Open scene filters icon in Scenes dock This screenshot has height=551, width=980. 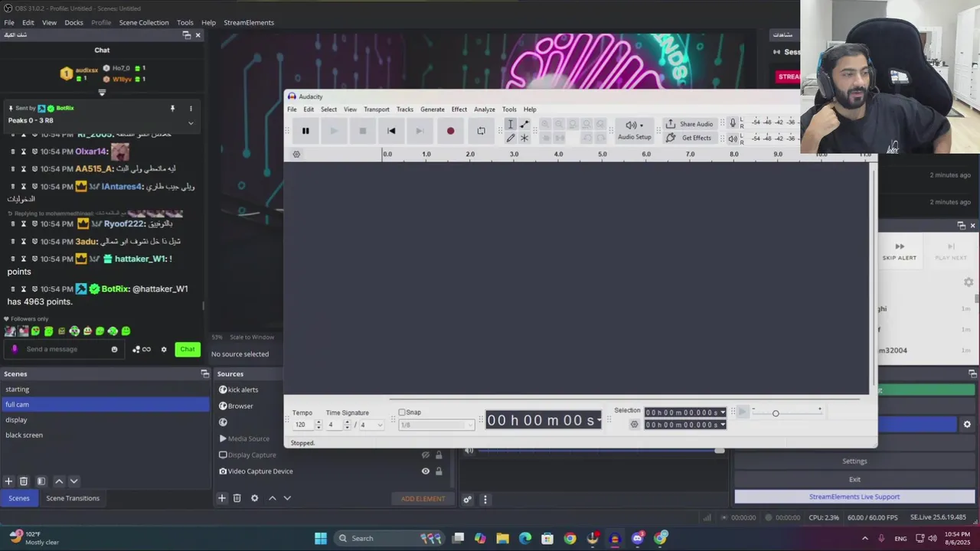[x=41, y=481]
